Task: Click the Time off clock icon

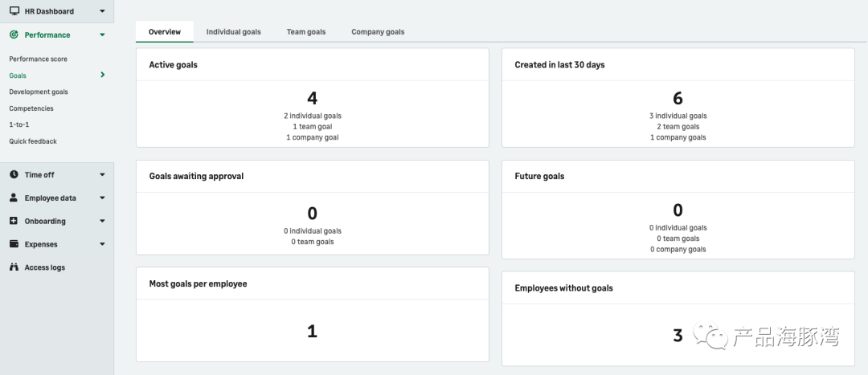Action: point(14,174)
